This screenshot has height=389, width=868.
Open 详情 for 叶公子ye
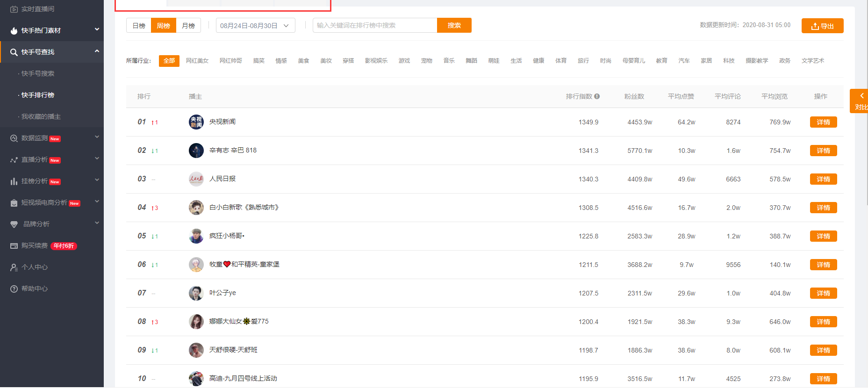click(x=824, y=293)
